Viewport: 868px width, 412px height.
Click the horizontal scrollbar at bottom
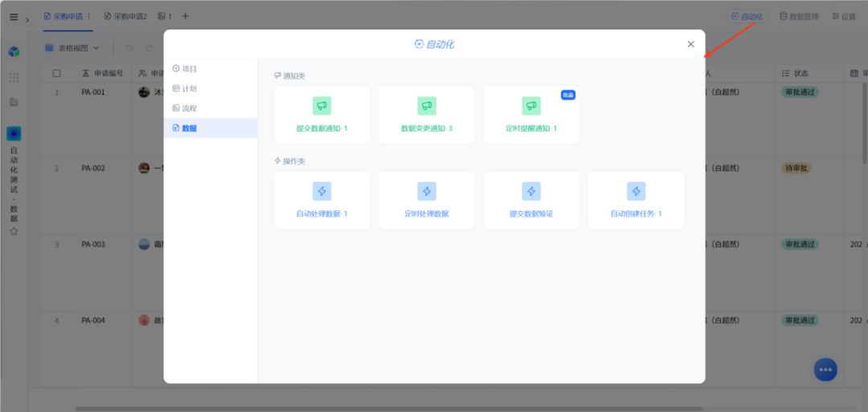click(389, 409)
